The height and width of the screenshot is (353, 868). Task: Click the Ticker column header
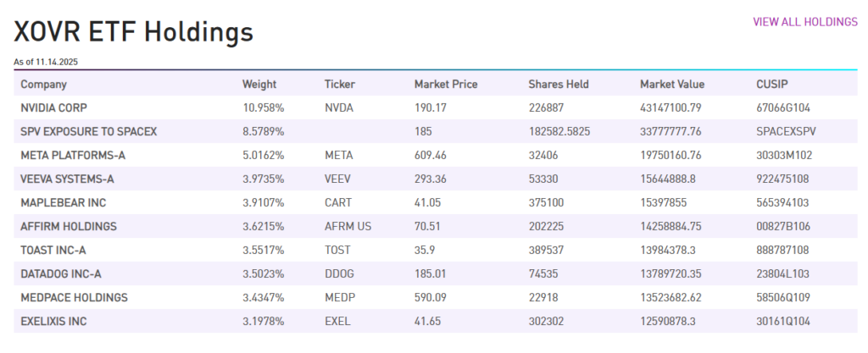(340, 85)
